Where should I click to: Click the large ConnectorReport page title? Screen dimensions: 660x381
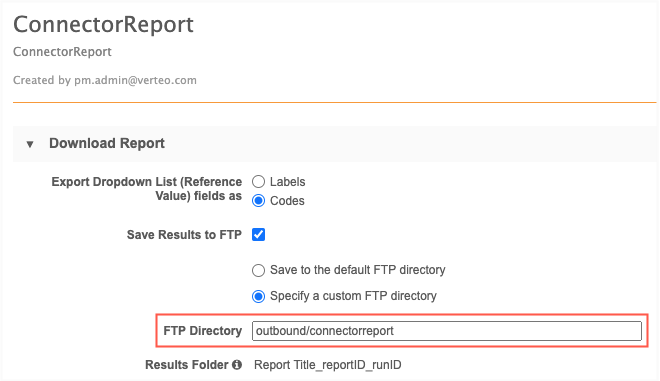pos(104,24)
